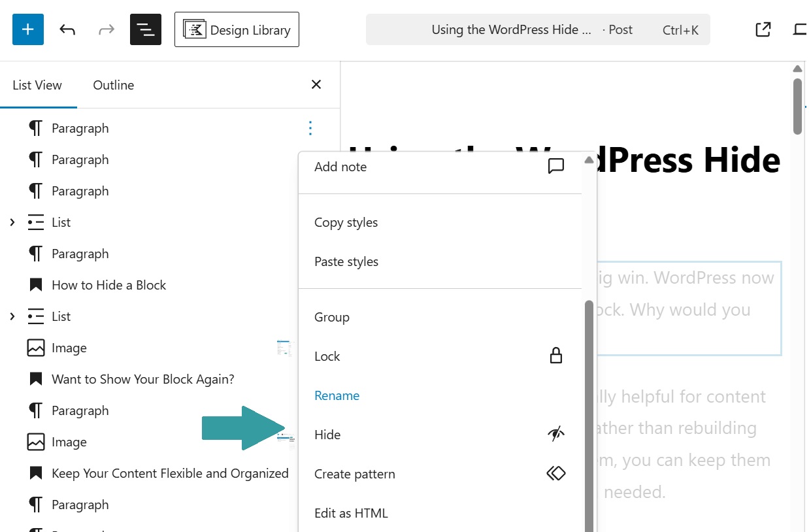Click the redo arrow icon
The width and height of the screenshot is (809, 532).
pos(106,29)
